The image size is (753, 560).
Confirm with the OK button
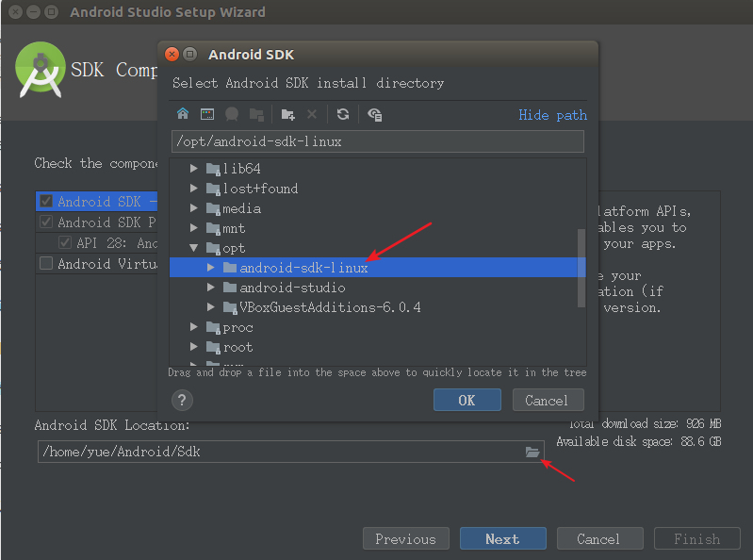point(467,400)
